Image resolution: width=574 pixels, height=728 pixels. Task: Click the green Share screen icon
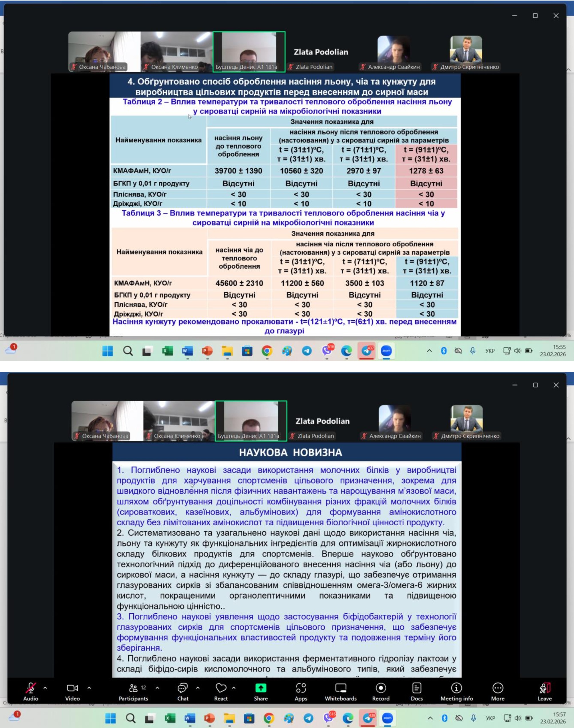pyautogui.click(x=261, y=688)
